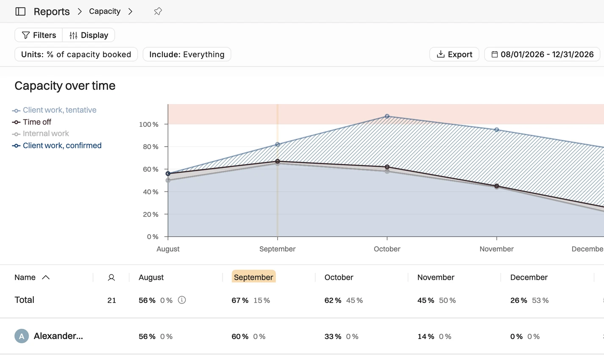Select the October column header
This screenshot has height=364, width=604.
point(339,278)
